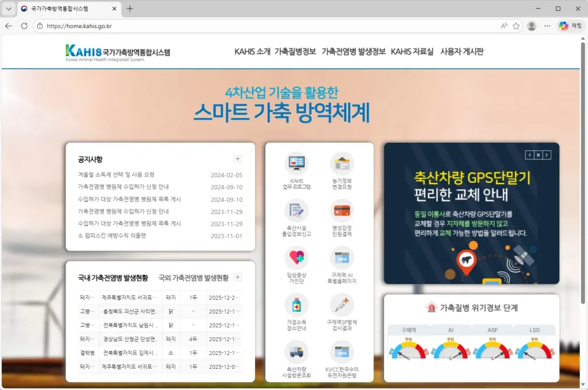Image resolution: width=588 pixels, height=390 pixels.
Task: Open the browser settings menu
Action: [547, 26]
